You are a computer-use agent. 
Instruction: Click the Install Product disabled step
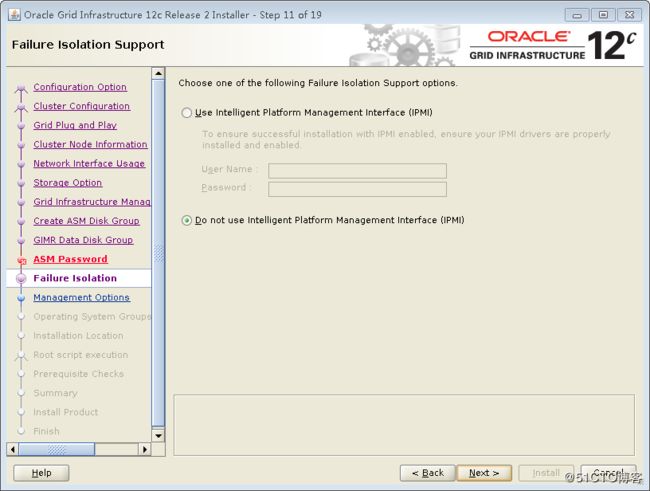[66, 412]
